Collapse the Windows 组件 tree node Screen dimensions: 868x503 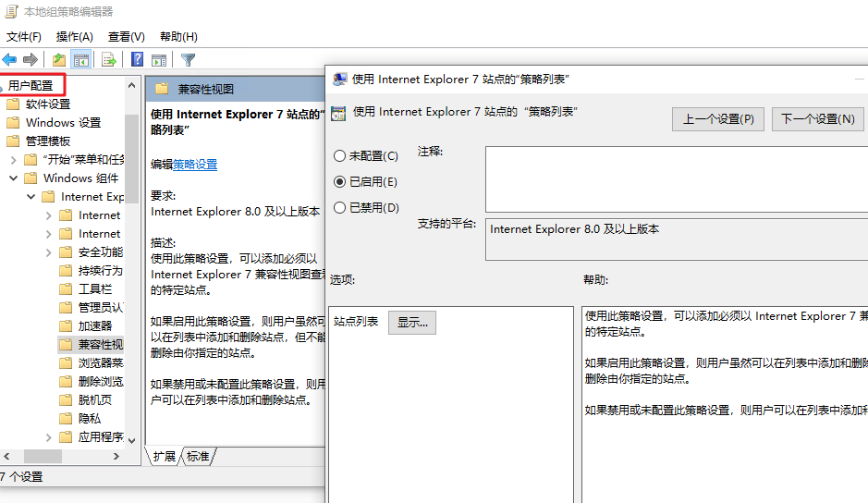click(14, 178)
